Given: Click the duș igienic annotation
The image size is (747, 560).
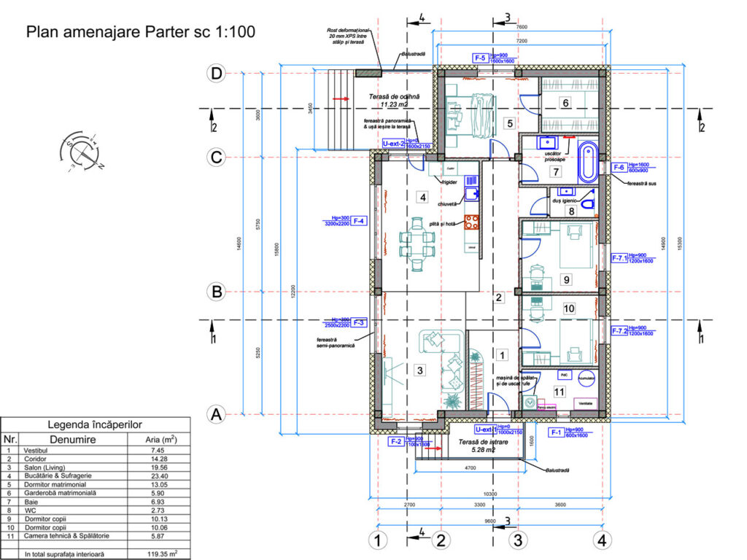Looking at the screenshot, I should click(565, 201).
